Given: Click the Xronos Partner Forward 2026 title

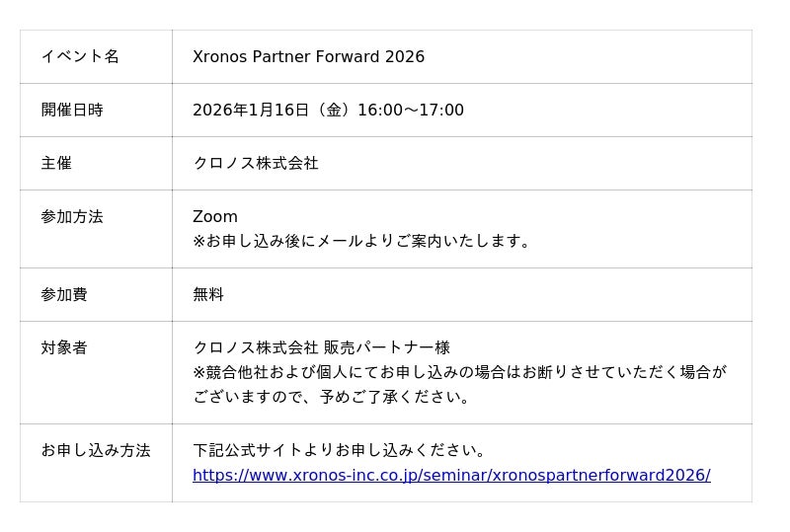Looking at the screenshot, I should (x=308, y=56).
